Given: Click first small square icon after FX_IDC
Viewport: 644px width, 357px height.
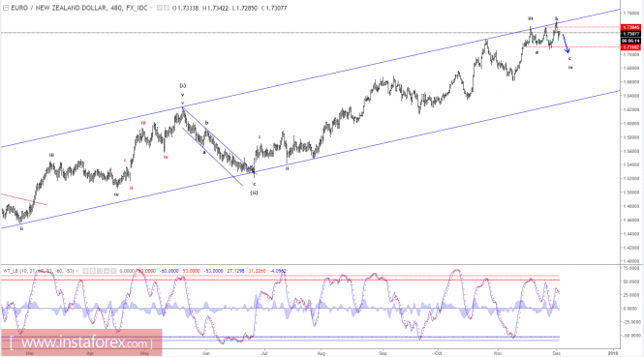Looking at the screenshot, I should click(x=160, y=8).
